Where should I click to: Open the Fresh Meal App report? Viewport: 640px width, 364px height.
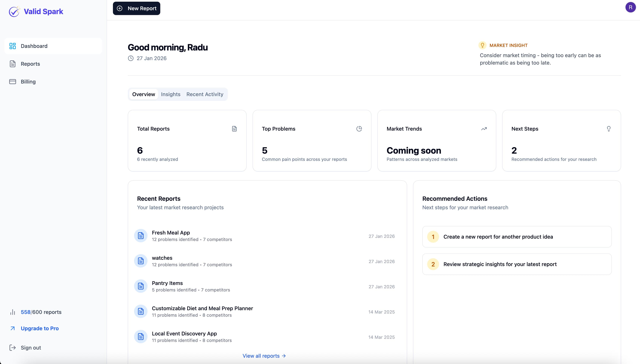click(171, 232)
